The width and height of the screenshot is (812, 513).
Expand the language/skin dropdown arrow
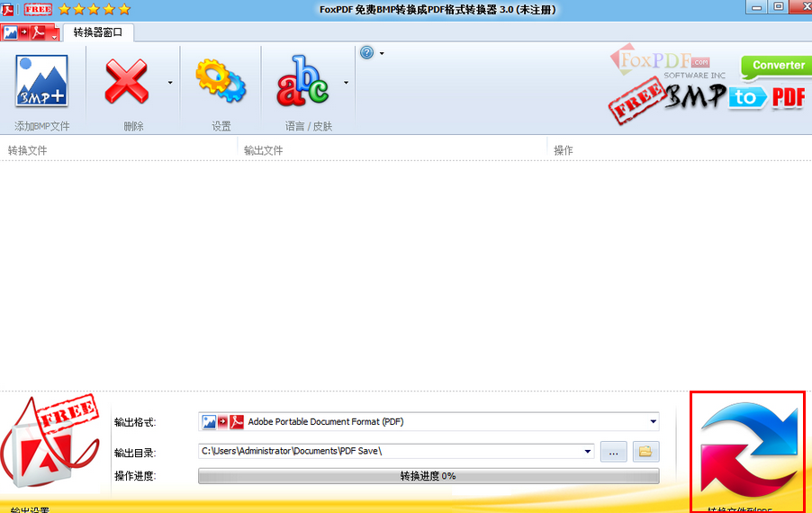tap(346, 82)
